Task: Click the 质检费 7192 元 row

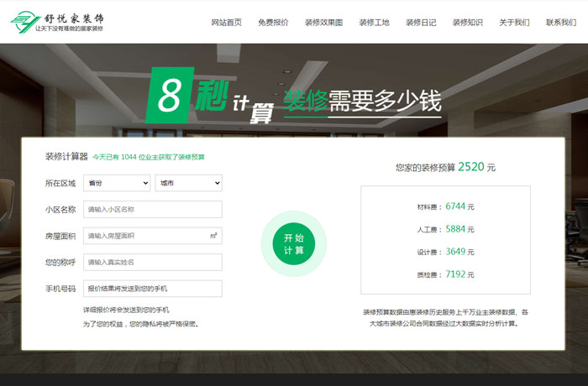Action: point(445,274)
